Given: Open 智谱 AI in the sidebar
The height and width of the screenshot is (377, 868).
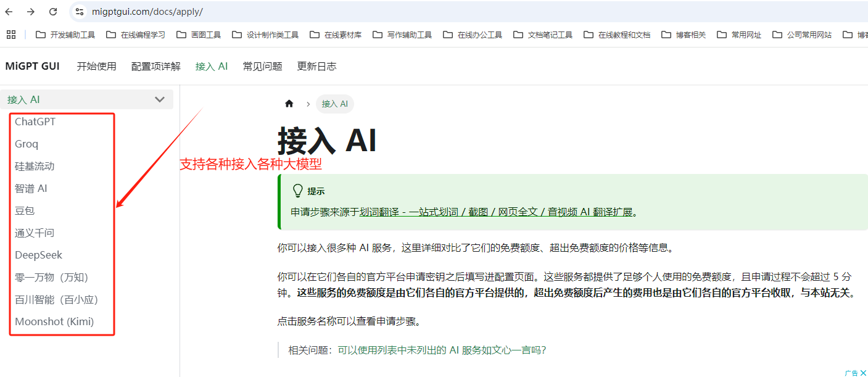Looking at the screenshot, I should pyautogui.click(x=31, y=188).
